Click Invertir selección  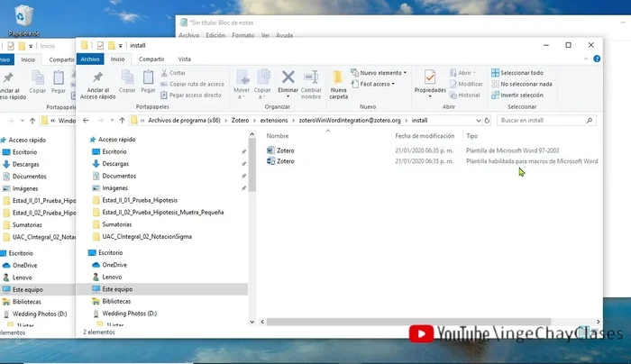click(x=517, y=96)
